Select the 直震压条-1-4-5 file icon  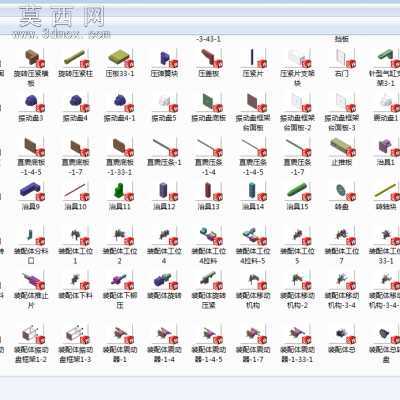coord(253,147)
